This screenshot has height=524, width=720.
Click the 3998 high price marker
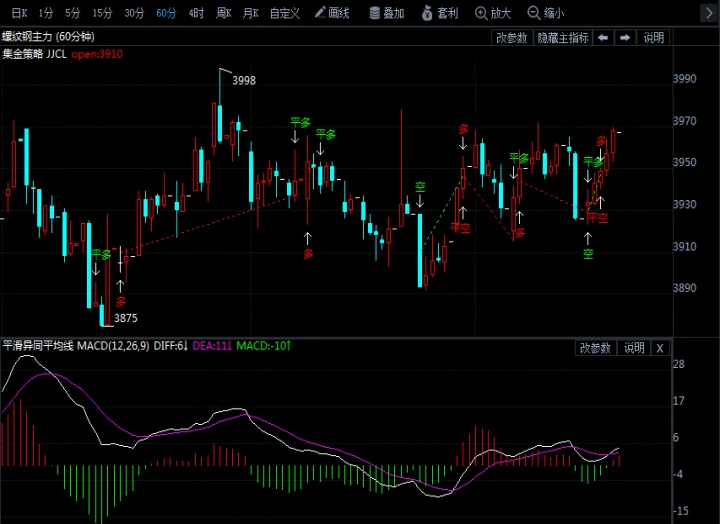[244, 80]
